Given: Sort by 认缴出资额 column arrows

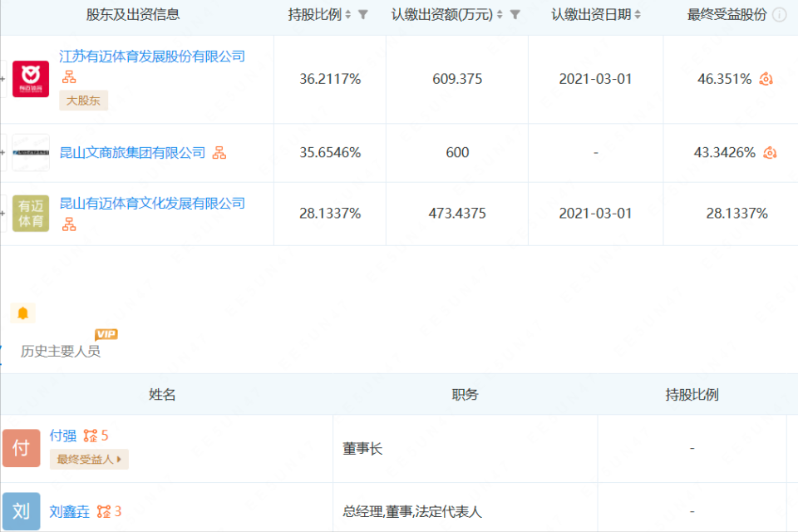Looking at the screenshot, I should coord(500,15).
